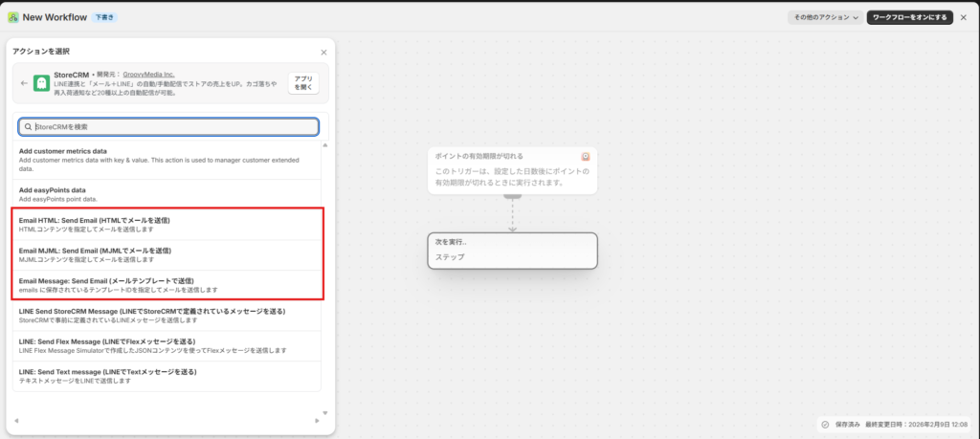
Task: Click the magnifier icon in the search box
Action: point(29,126)
